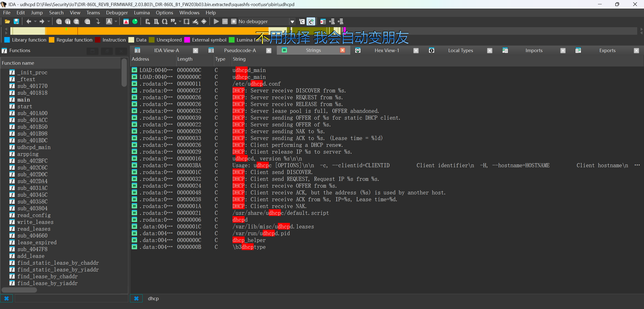644x309 pixels.
Task: Switch to the Pseudocode-A tab
Action: tap(240, 50)
